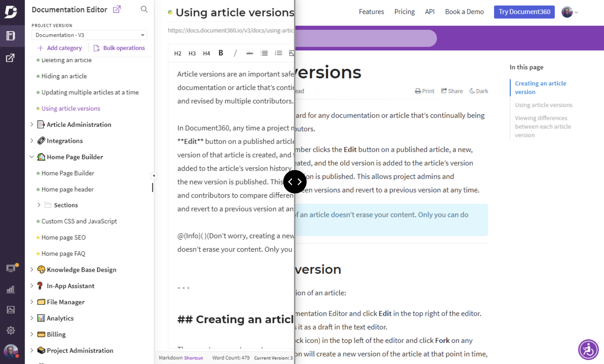Open the profile avatar dropdown in site header
Image resolution: width=604 pixels, height=364 pixels.
[x=570, y=12]
